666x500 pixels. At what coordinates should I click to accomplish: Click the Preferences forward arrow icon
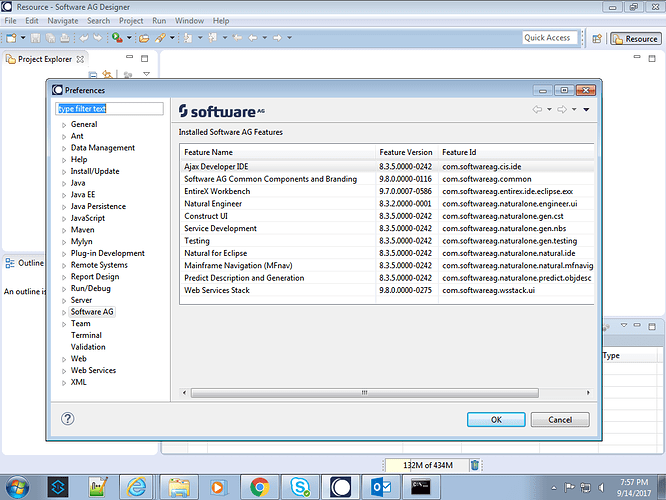562,110
